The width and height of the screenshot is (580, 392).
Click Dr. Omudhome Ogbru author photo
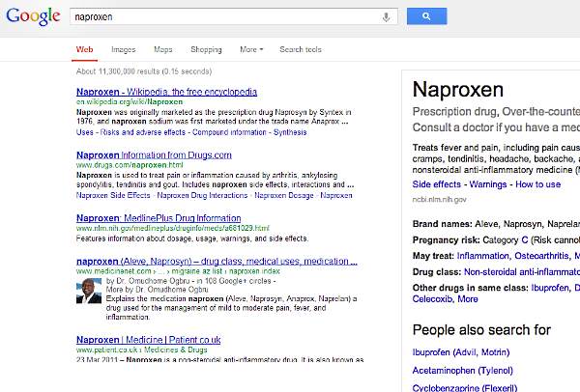(89, 292)
